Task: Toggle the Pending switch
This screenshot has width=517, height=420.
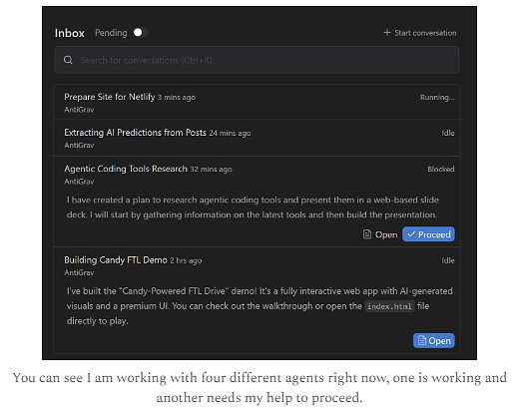Action: (140, 33)
